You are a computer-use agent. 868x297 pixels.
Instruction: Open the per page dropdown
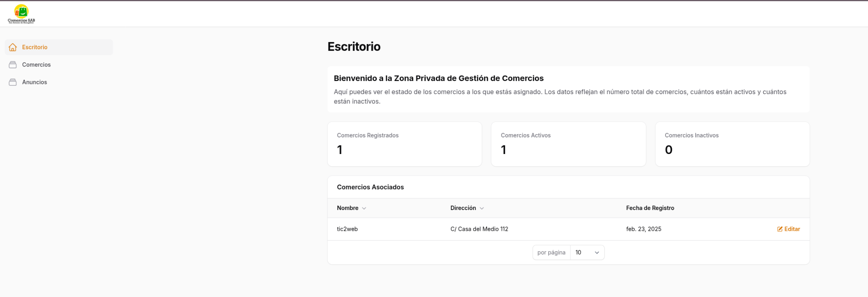coord(587,252)
